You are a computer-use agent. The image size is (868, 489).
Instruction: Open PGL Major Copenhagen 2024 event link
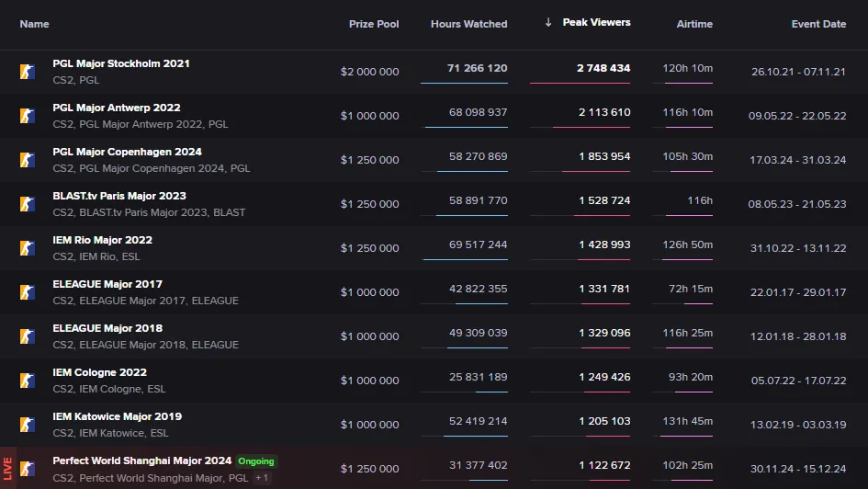tap(128, 152)
